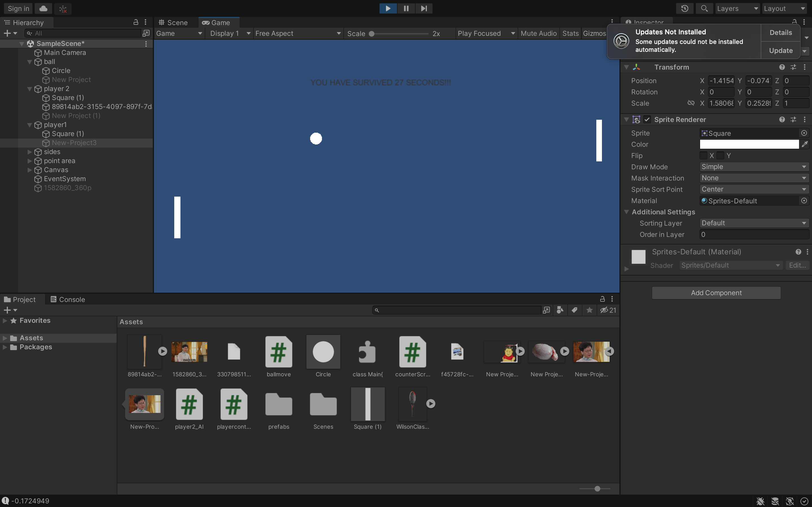812x507 pixels.
Task: Click the Step frame button
Action: coord(424,8)
